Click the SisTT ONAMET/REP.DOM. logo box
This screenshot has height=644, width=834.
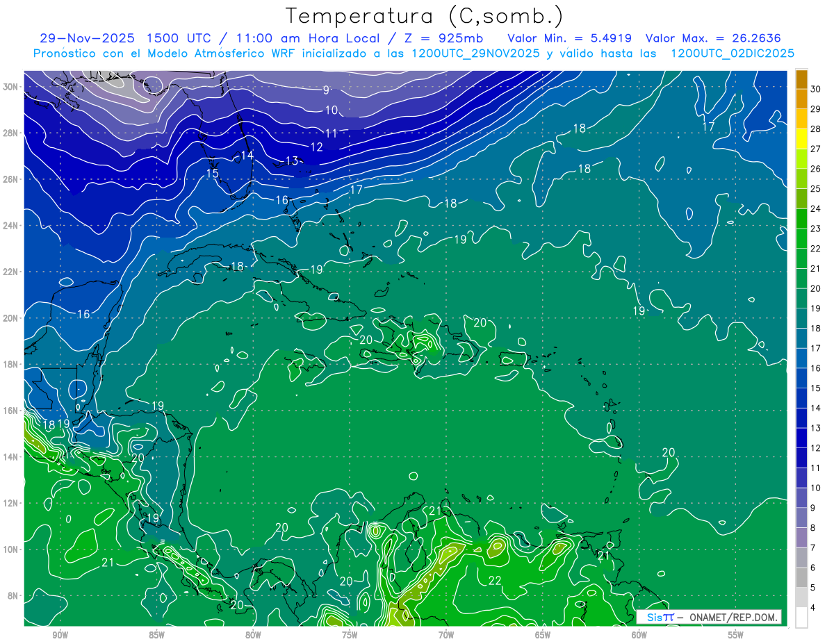coord(709,617)
